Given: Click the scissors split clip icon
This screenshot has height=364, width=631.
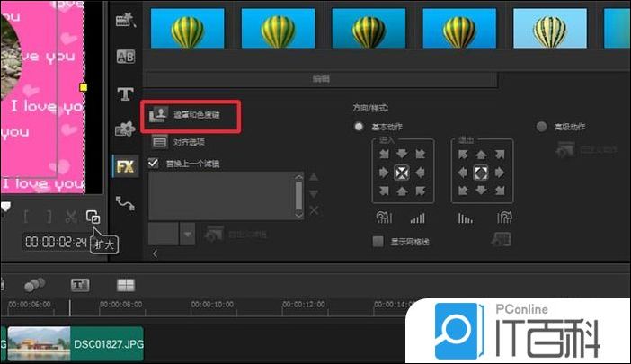Looking at the screenshot, I should [71, 217].
